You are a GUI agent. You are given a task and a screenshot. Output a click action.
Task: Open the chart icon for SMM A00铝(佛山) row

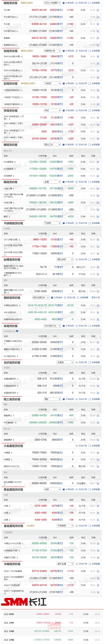pyautogui.click(x=98, y=70)
